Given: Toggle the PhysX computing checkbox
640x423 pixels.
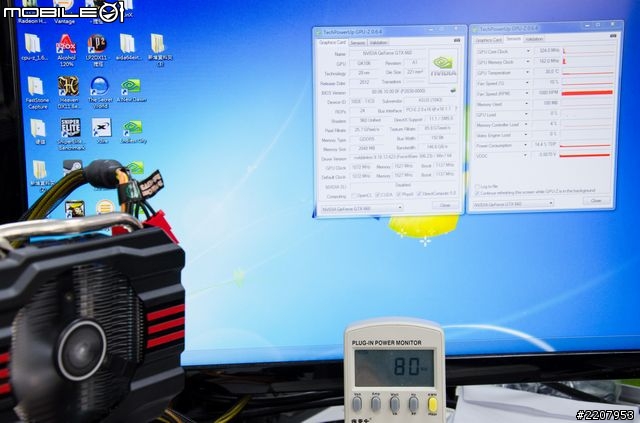Looking at the screenshot, I should click(398, 195).
